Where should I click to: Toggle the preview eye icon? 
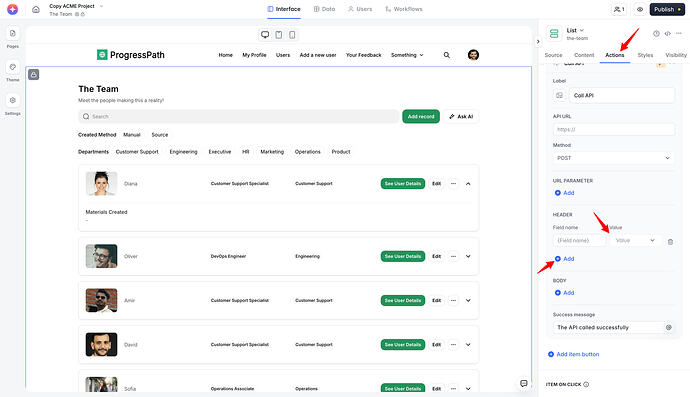point(640,9)
